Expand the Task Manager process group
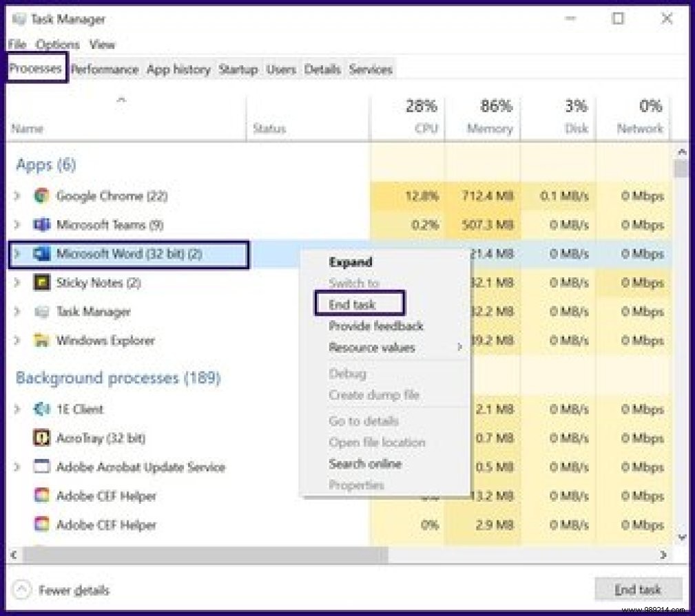The image size is (695, 616). (17, 312)
